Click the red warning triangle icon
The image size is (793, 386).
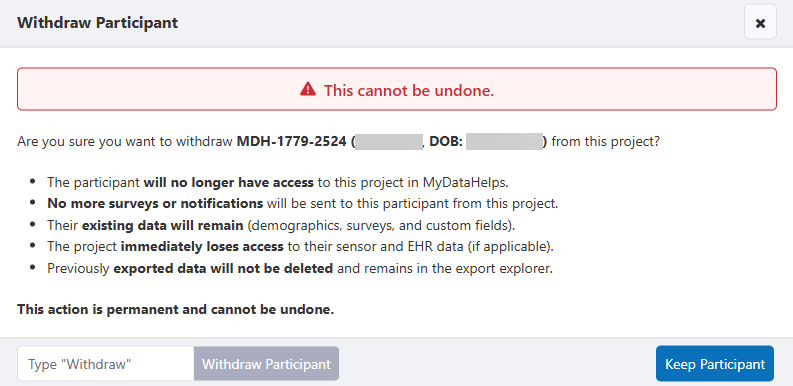pos(307,90)
